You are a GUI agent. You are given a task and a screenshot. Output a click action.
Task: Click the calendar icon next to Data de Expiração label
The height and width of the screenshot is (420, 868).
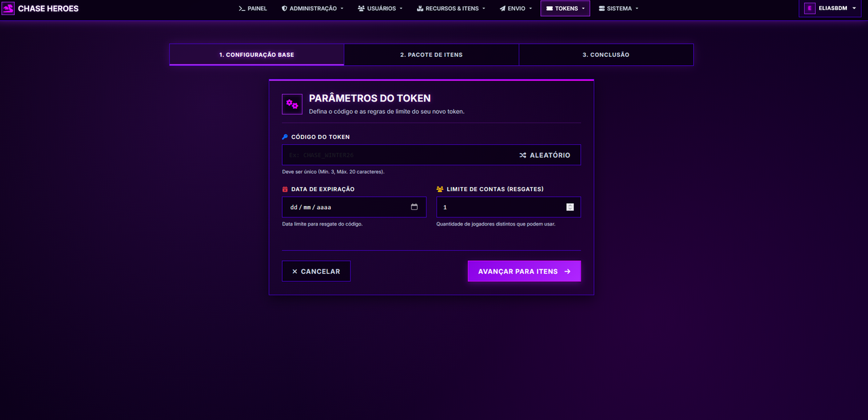(285, 189)
